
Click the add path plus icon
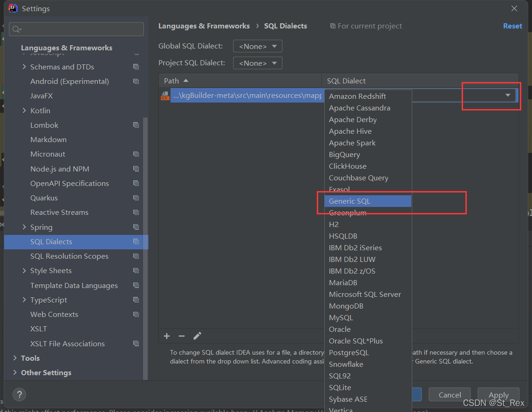[x=167, y=336]
